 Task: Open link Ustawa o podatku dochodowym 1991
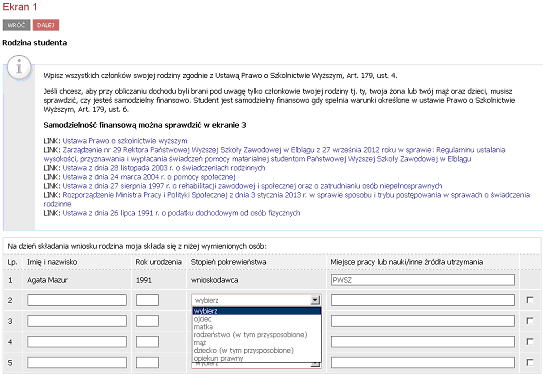(181, 213)
